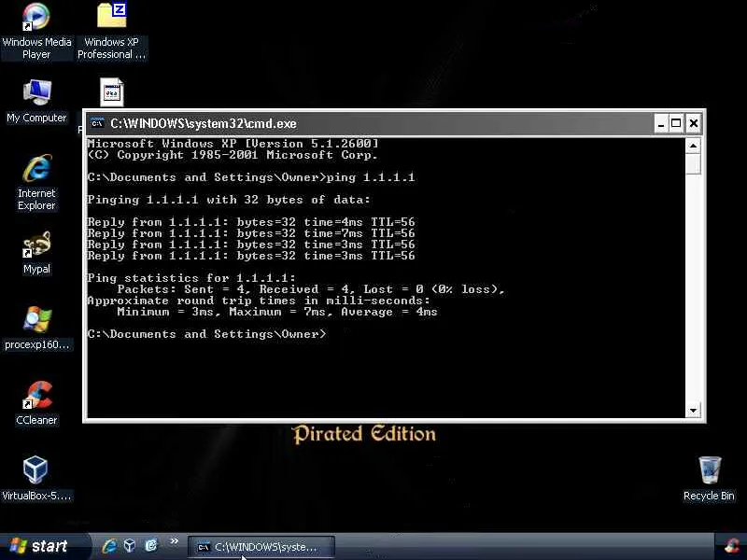The height and width of the screenshot is (560, 747).
Task: Select the document file icon below the zip folder
Action: point(112,92)
